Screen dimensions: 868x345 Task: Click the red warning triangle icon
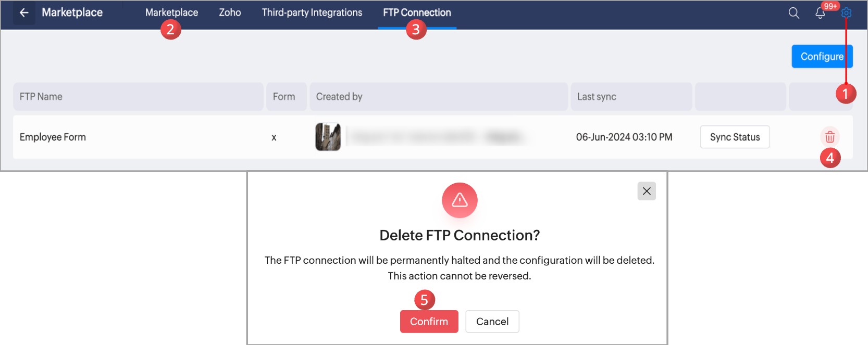click(x=460, y=200)
